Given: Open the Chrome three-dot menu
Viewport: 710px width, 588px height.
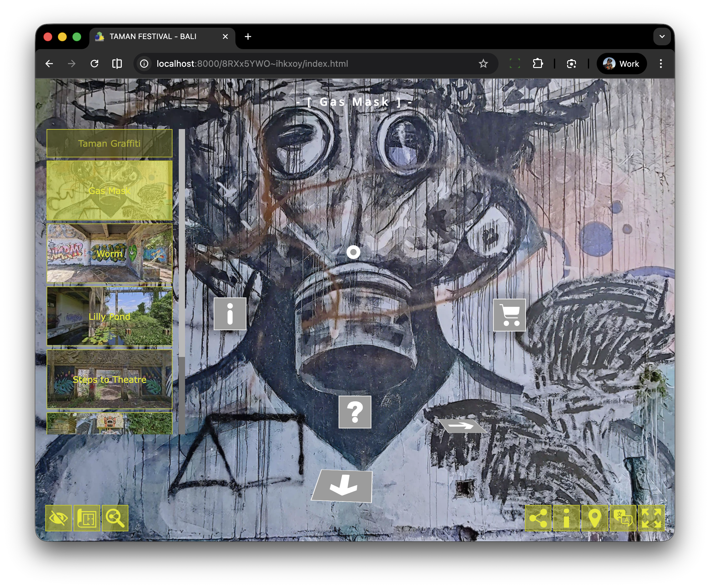Looking at the screenshot, I should click(661, 64).
